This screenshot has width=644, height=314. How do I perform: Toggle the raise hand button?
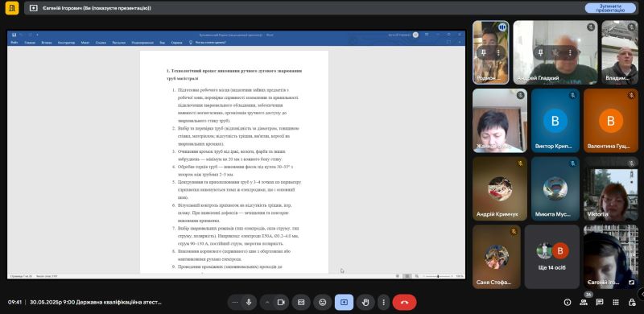coord(365,302)
